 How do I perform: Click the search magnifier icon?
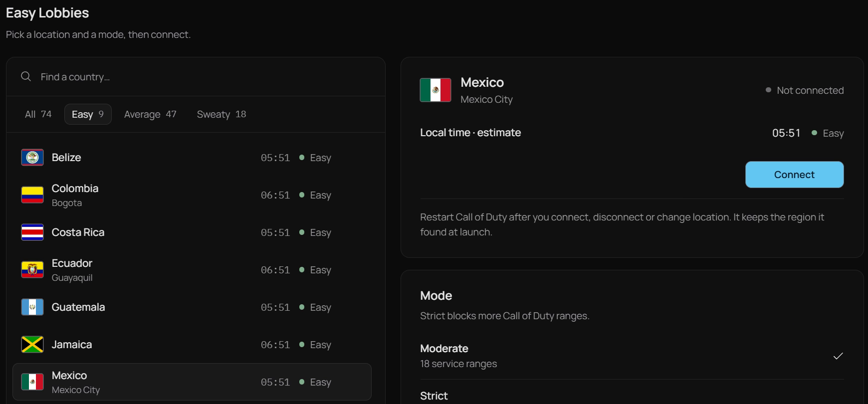(x=26, y=76)
